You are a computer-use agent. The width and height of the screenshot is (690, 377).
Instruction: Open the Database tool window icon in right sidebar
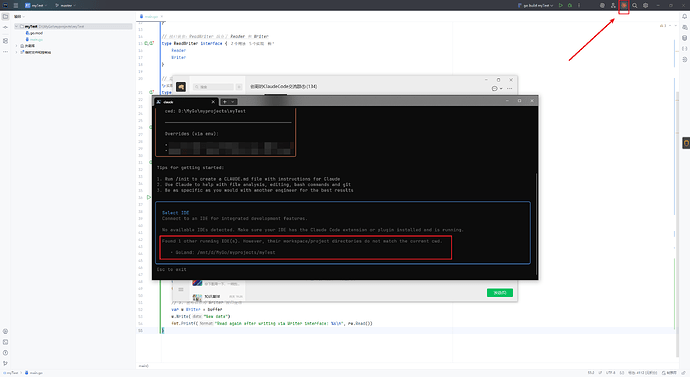tap(685, 38)
